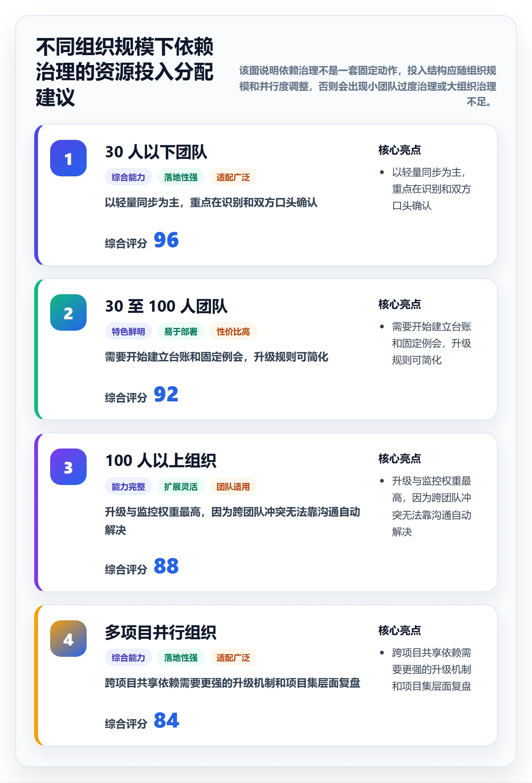The width and height of the screenshot is (532, 783).
Task: Click the score value 96
Action: pos(166,240)
